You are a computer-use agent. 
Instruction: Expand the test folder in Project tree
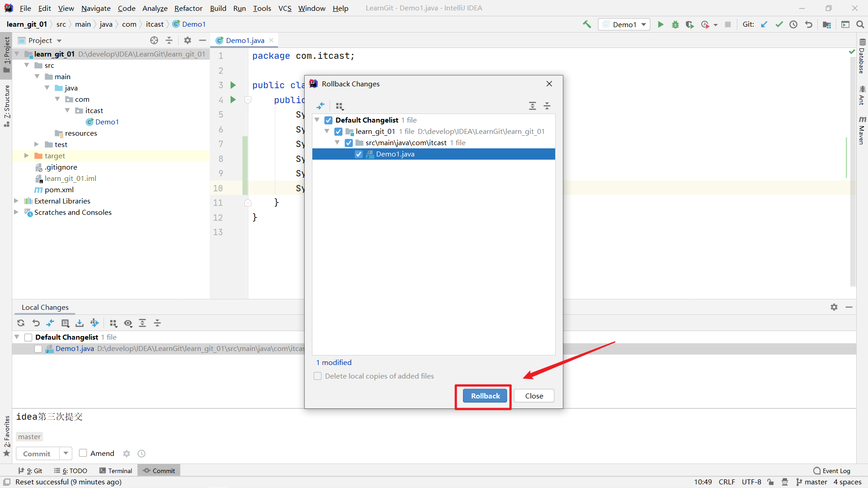[x=37, y=144]
